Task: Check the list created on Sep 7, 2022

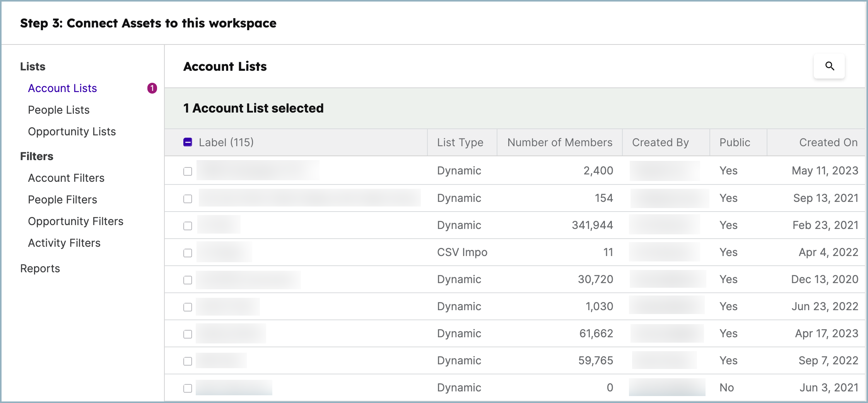Action: (187, 360)
